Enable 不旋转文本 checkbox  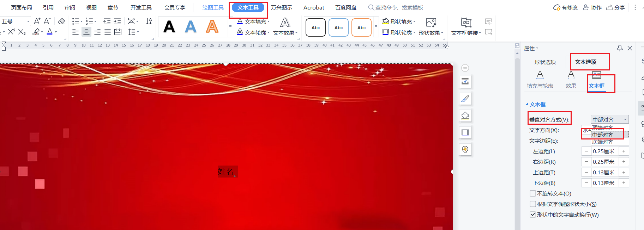click(533, 193)
